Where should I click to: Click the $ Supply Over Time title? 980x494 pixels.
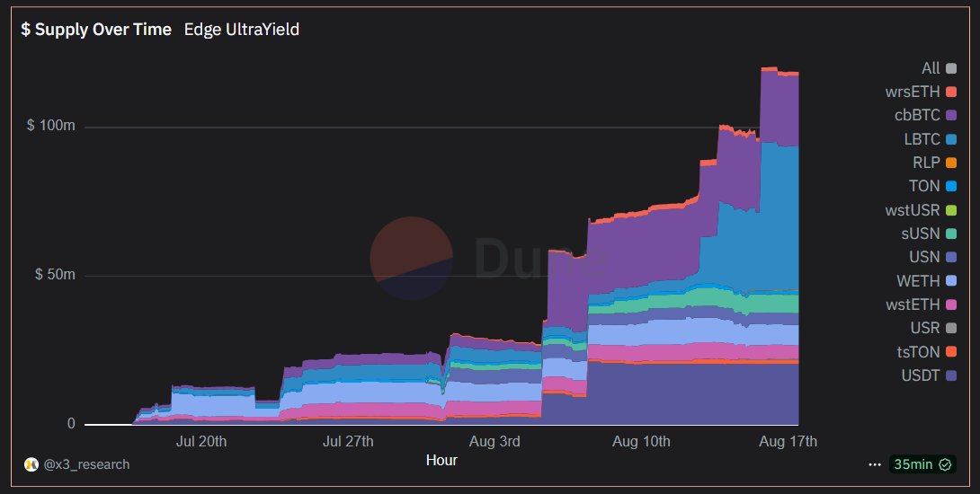click(x=96, y=30)
